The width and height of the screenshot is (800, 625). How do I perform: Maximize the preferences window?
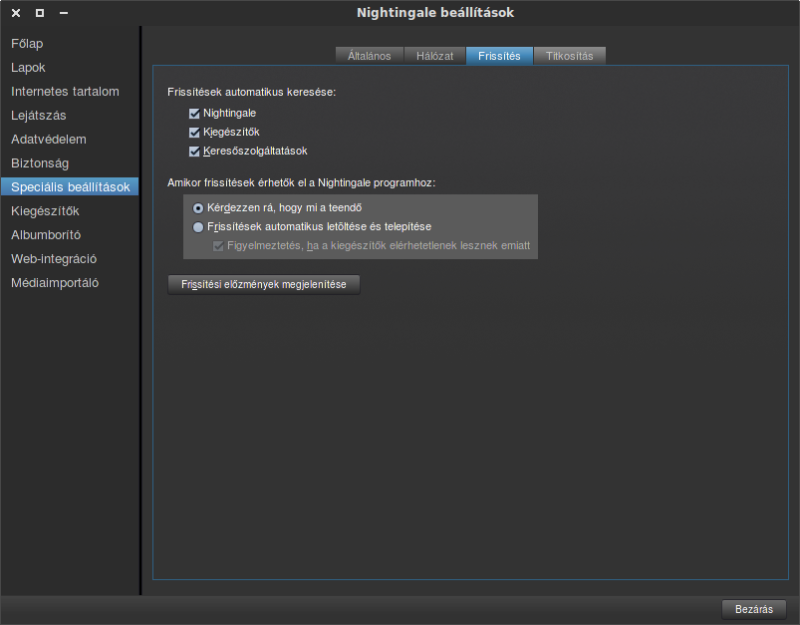(x=40, y=13)
